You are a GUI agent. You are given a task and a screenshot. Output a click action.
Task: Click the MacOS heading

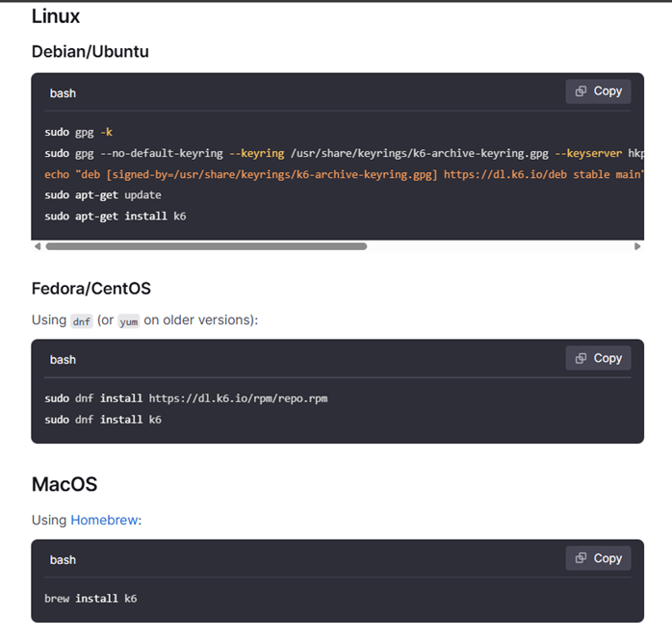(65, 484)
